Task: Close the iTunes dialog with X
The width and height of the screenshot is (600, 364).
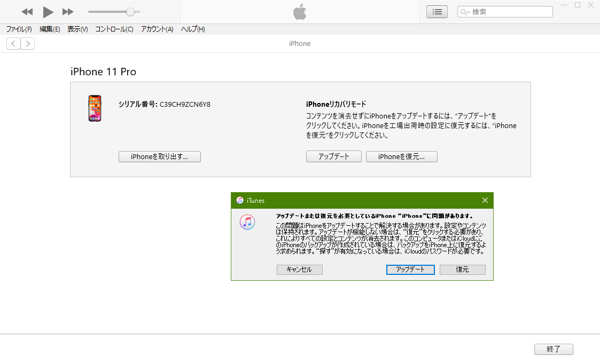Action: (485, 200)
